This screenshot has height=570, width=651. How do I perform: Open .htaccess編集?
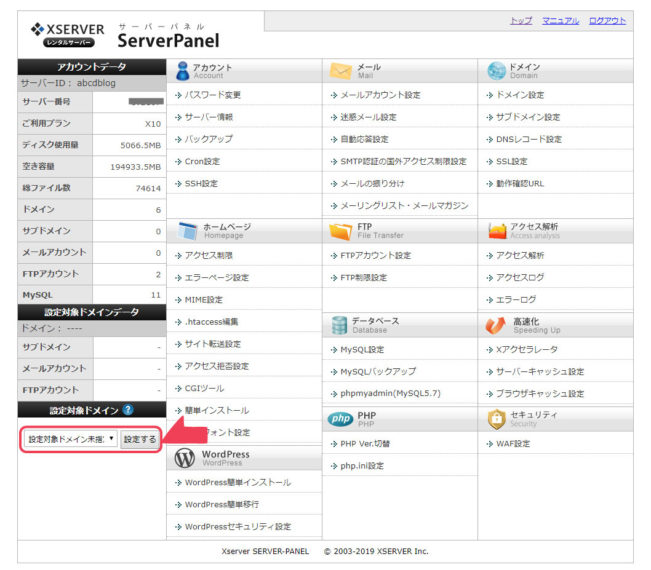coord(211,322)
